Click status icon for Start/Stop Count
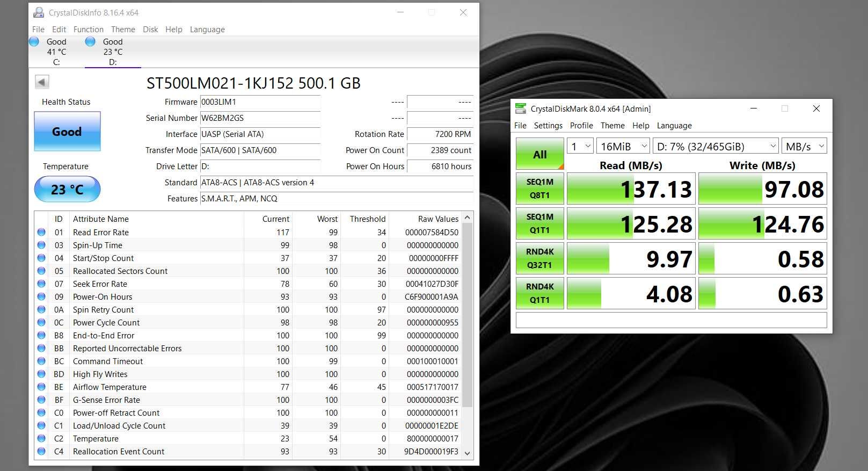 [x=41, y=258]
